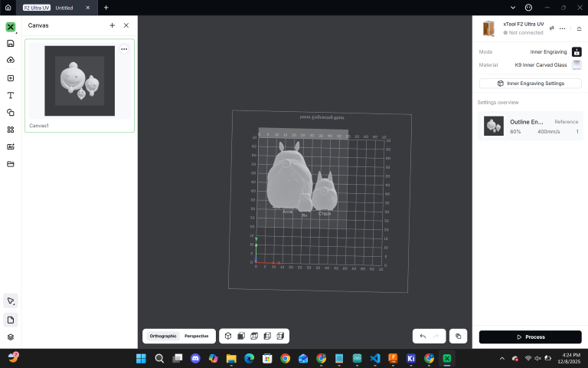Open the AI image generator tool
Image resolution: width=588 pixels, height=368 pixels.
(x=11, y=146)
